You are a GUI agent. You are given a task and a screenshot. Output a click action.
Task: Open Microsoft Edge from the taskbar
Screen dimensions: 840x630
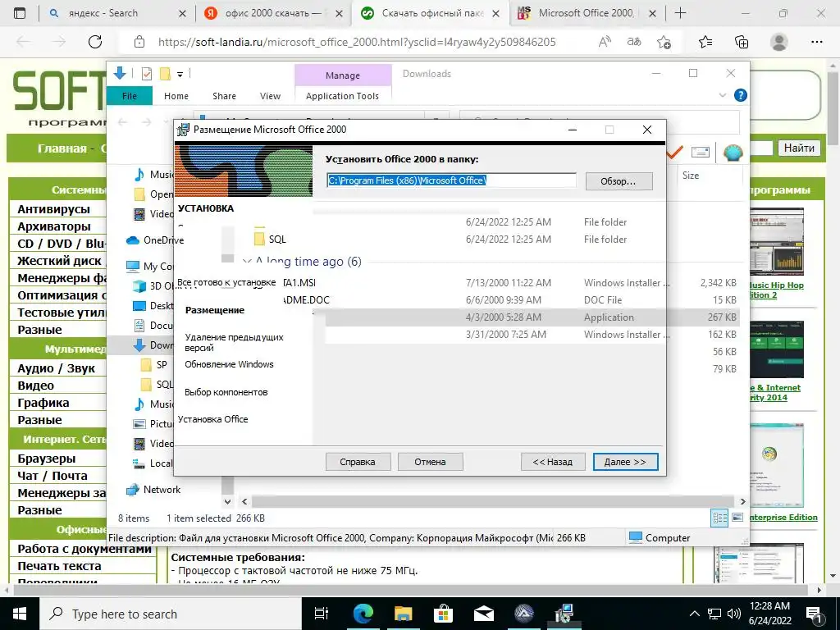(363, 614)
